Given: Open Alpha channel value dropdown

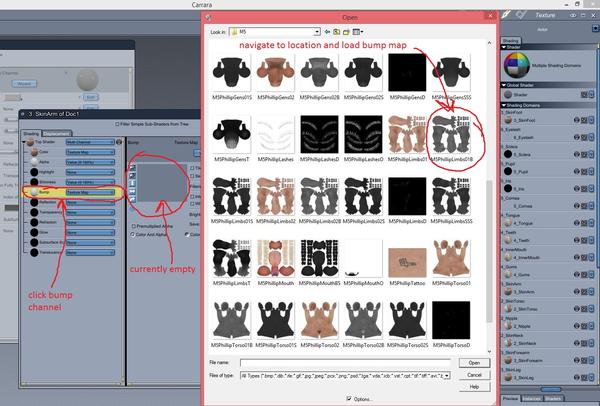Looking at the screenshot, I should click(x=90, y=162).
